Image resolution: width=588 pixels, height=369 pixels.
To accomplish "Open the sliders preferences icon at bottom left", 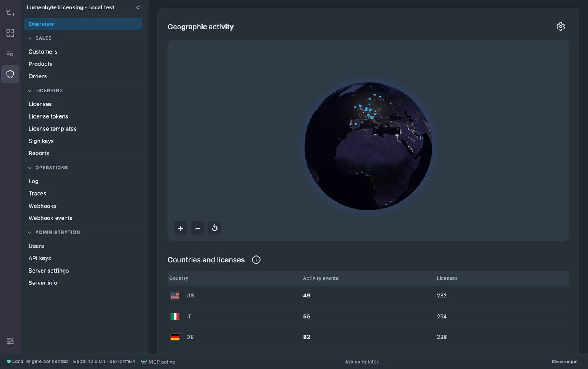I will tap(10, 341).
